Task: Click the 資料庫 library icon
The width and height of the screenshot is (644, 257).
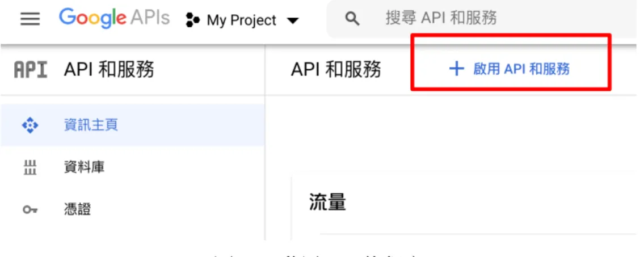Action: point(30,168)
